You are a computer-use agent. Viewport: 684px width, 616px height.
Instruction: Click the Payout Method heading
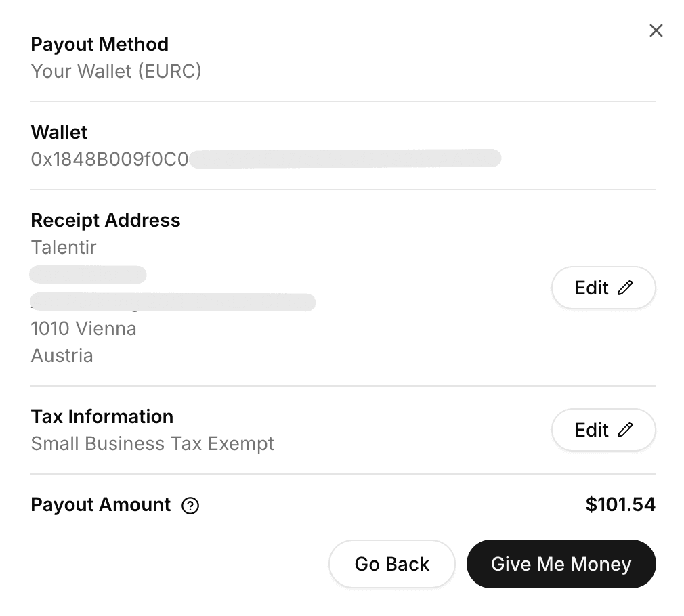tap(100, 44)
